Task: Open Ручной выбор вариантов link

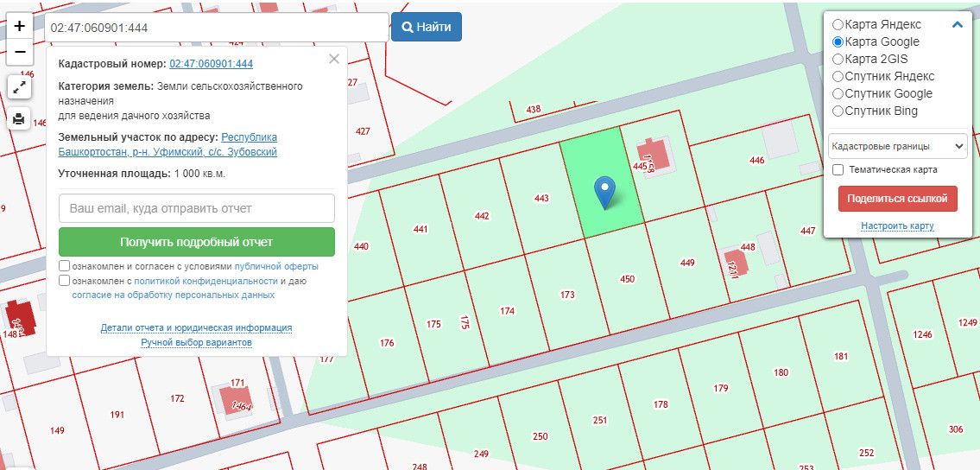Action: pos(196,342)
